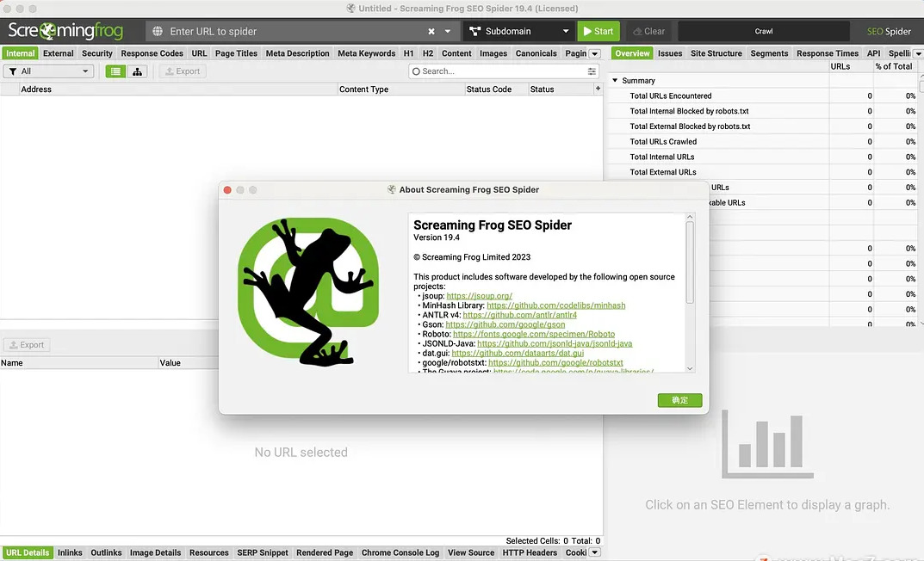This screenshot has height=561, width=924.
Task: Click About dialog scrollbar thumb
Action: point(690,262)
